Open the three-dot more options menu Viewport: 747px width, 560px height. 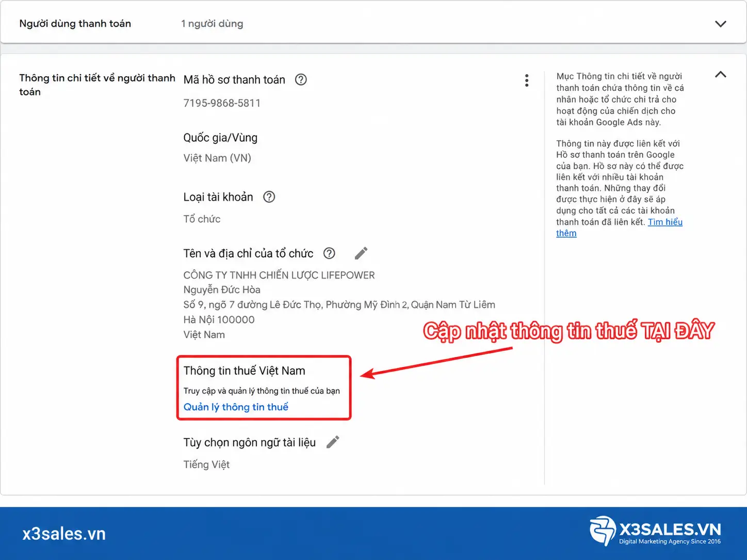(x=527, y=80)
